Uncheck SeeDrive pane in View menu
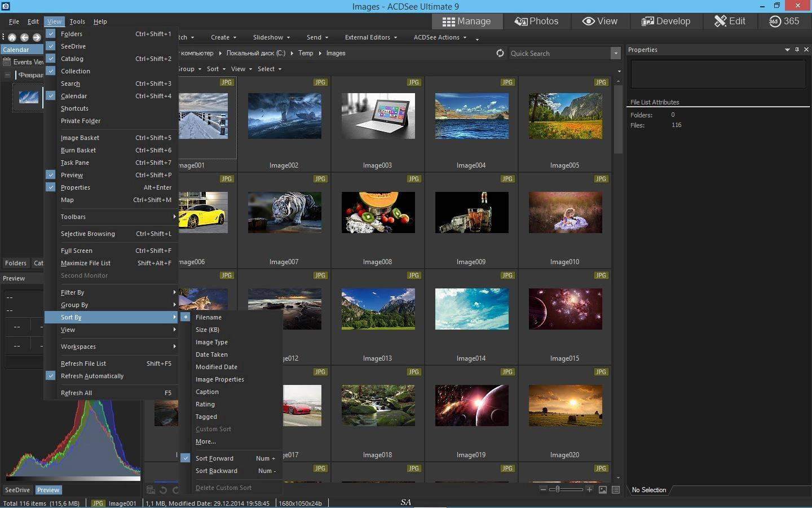Viewport: 812px width, 508px height. pyautogui.click(x=51, y=46)
